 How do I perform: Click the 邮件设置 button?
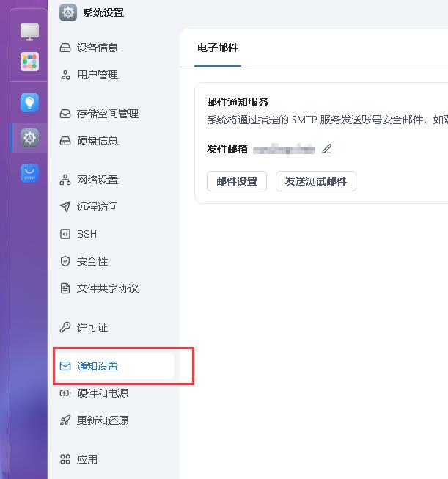[x=237, y=181]
